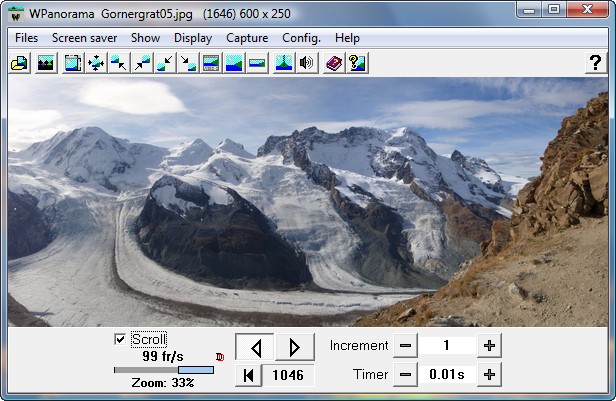This screenshot has width=616, height=401.
Task: Click the dark landscape picture toolbar icon
Action: click(x=45, y=63)
